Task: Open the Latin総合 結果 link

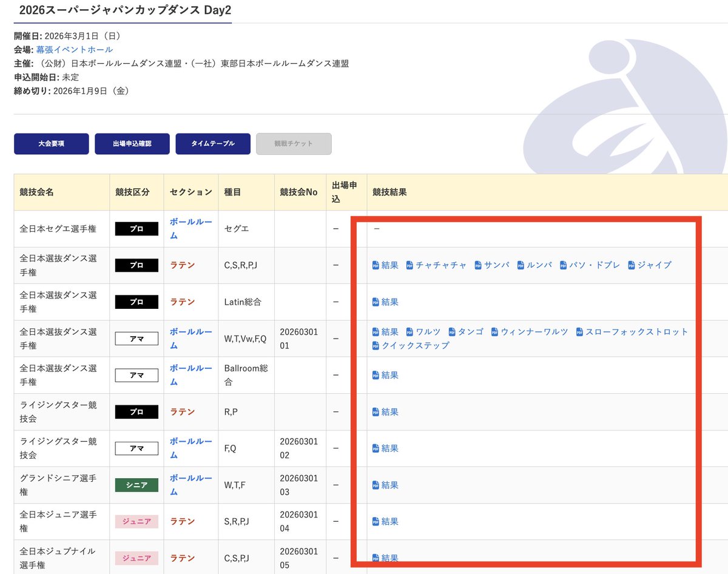Action: tap(385, 302)
